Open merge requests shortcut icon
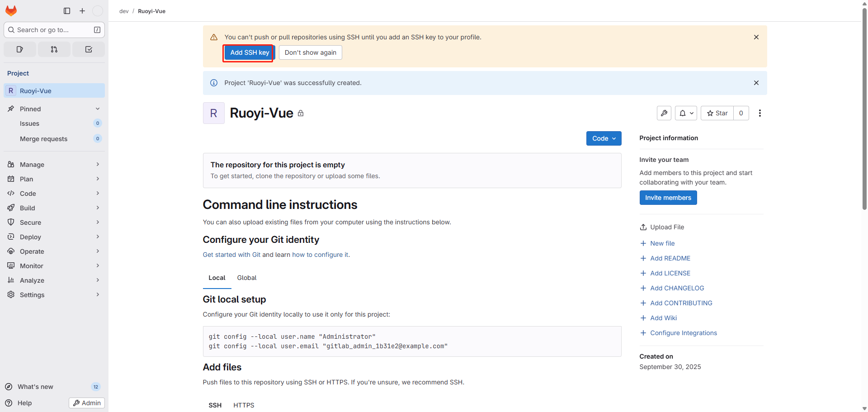 (54, 49)
